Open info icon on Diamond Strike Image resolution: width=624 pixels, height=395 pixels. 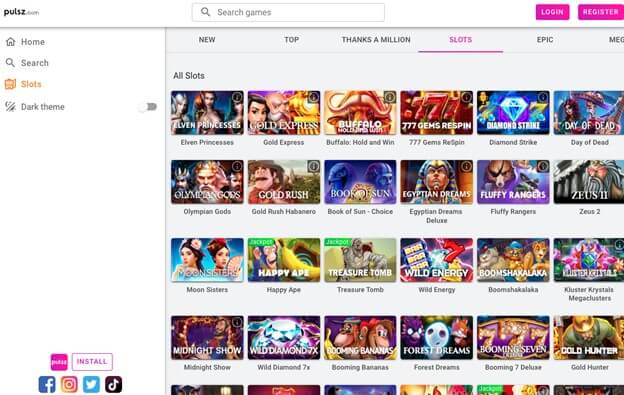542,97
